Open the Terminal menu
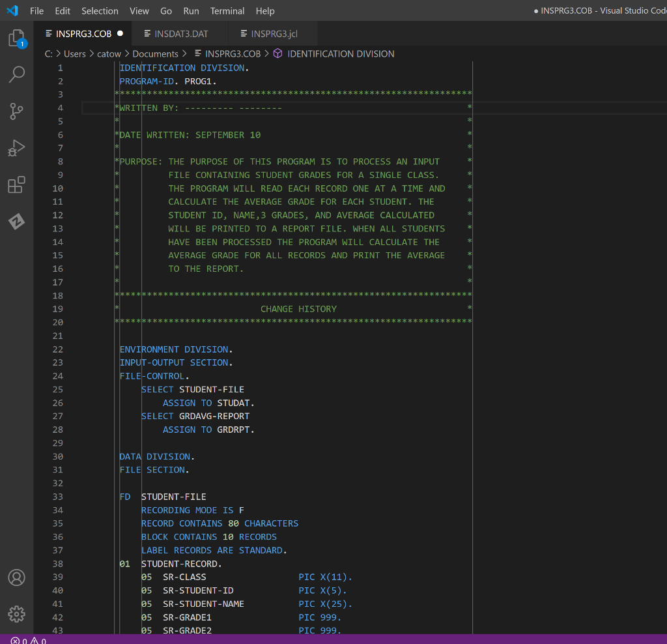 228,11
